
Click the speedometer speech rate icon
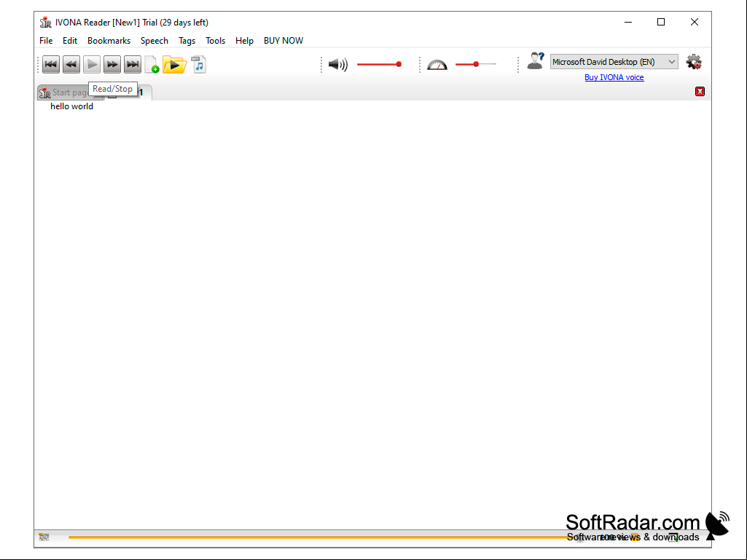pos(437,64)
